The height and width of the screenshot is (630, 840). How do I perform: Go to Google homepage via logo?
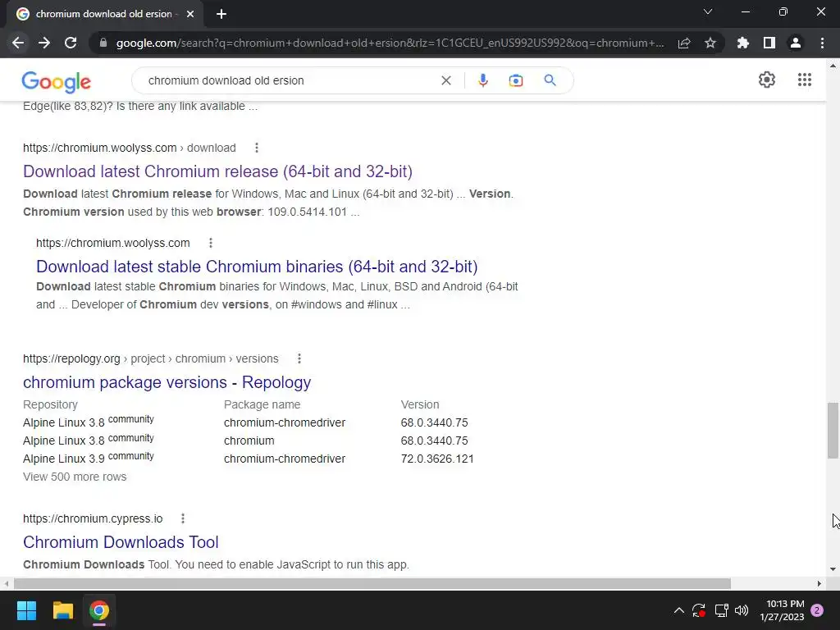[57, 81]
